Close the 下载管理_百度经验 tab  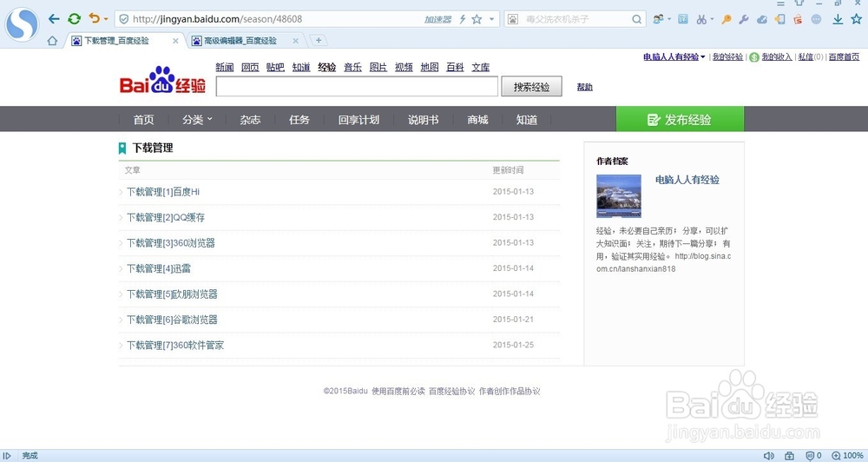click(175, 41)
